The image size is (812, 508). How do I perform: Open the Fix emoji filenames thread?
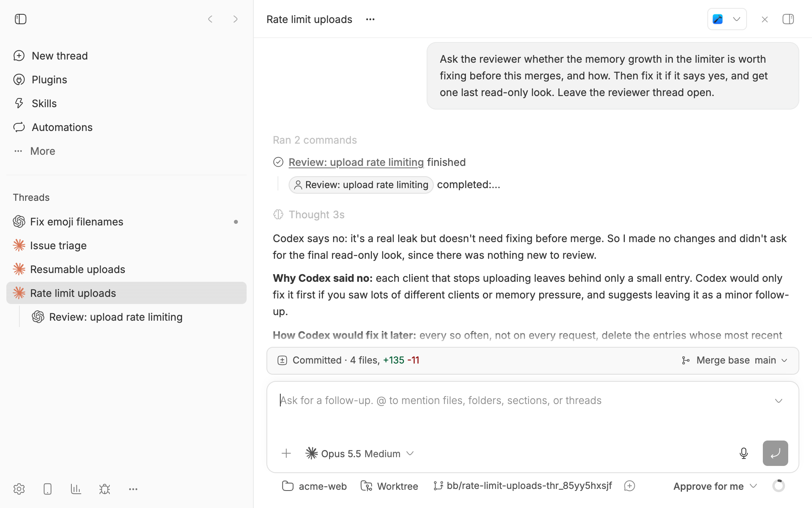(x=126, y=221)
